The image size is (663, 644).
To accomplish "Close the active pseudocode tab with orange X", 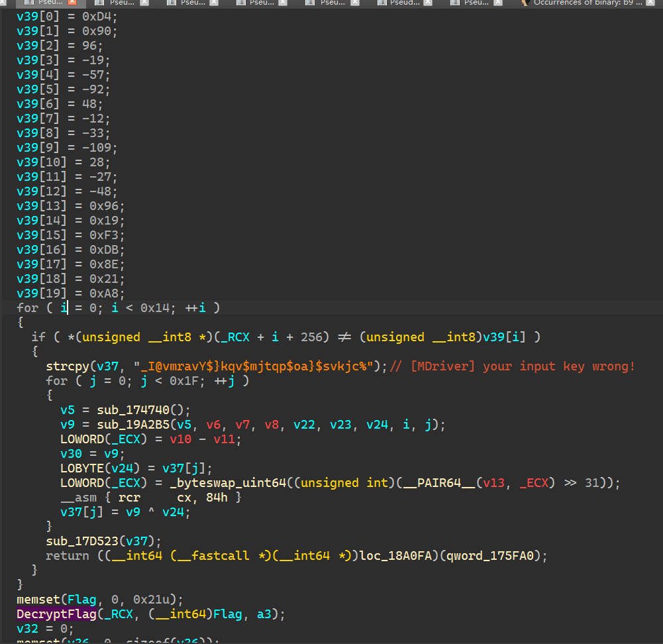I will (73, 3).
